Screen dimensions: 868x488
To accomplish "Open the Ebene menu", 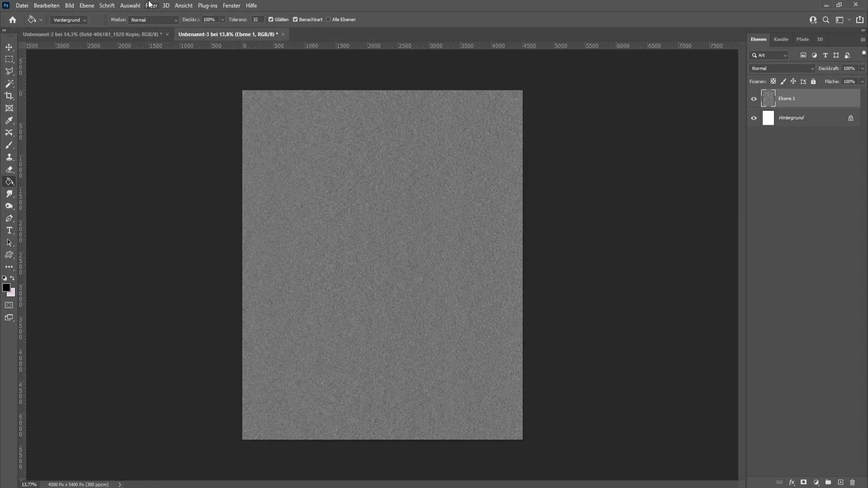I will point(86,5).
